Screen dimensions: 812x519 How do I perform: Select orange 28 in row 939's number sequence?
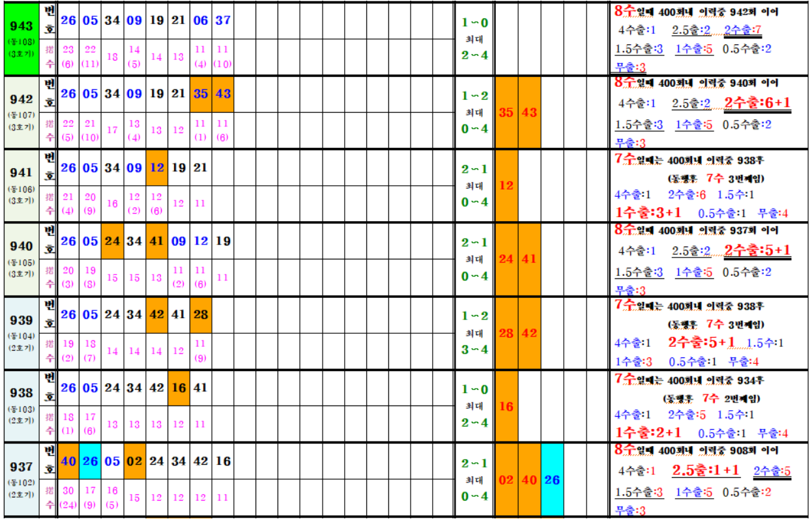pyautogui.click(x=201, y=315)
